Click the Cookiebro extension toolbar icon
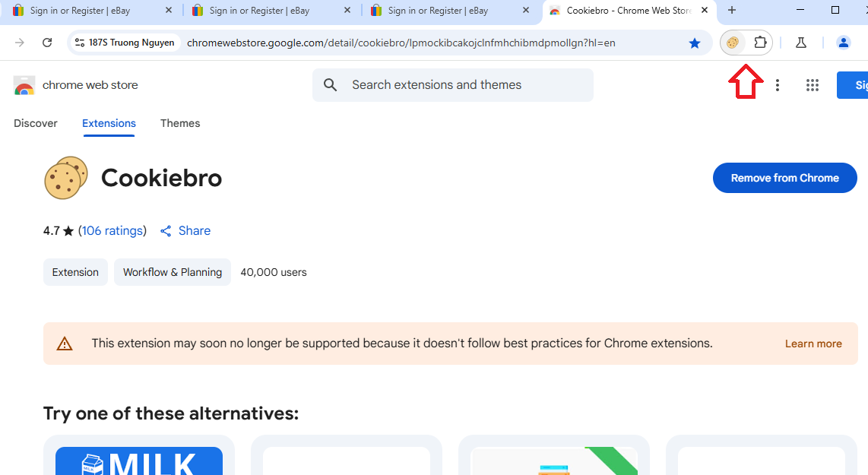Viewport: 868px width, 475px height. pos(733,43)
